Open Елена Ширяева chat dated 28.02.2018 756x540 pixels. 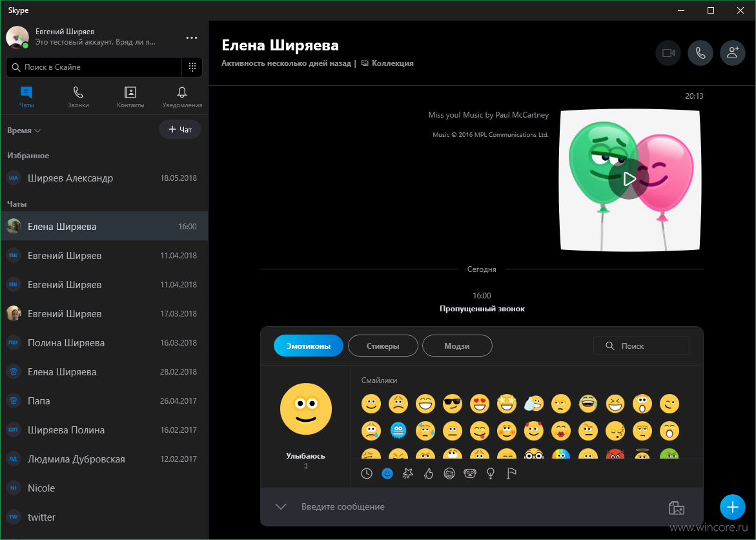pos(104,371)
